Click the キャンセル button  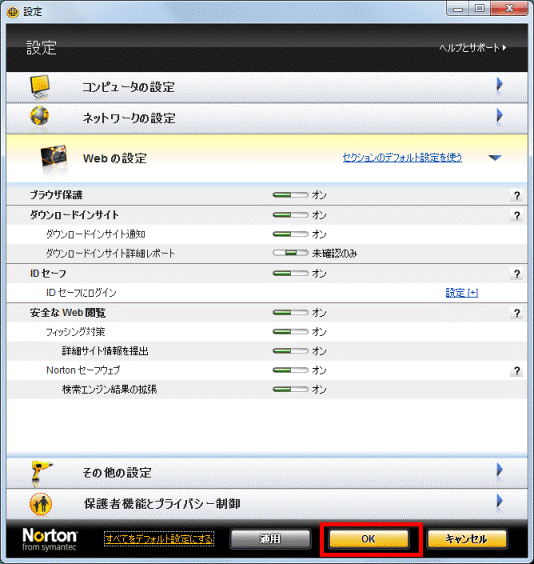coord(467,539)
